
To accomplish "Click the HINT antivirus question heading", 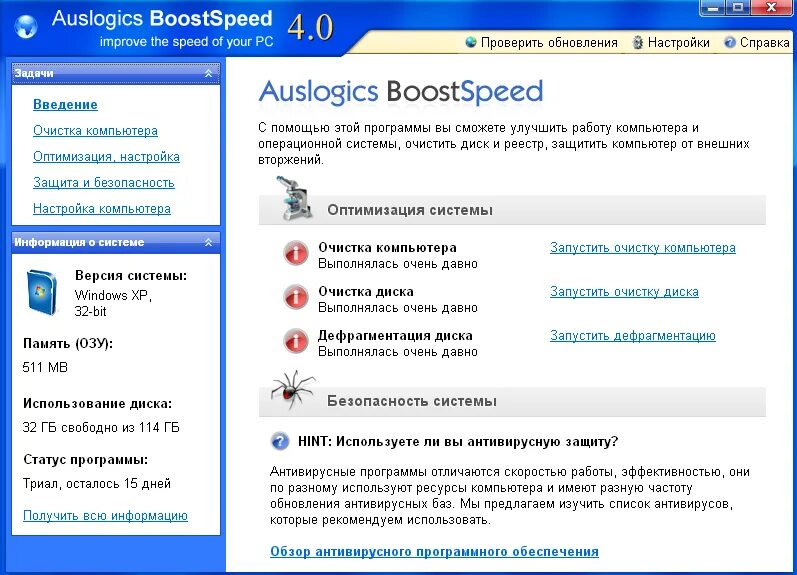I will click(x=458, y=441).
